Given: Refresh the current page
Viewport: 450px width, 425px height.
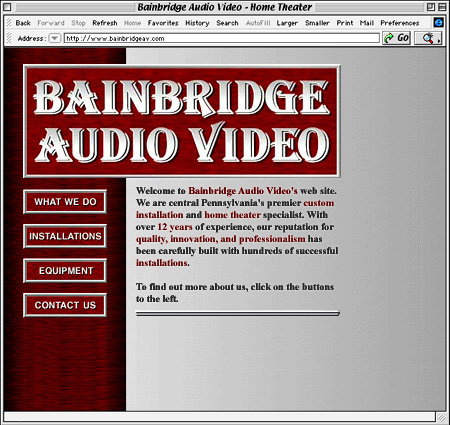Looking at the screenshot, I should 105,23.
